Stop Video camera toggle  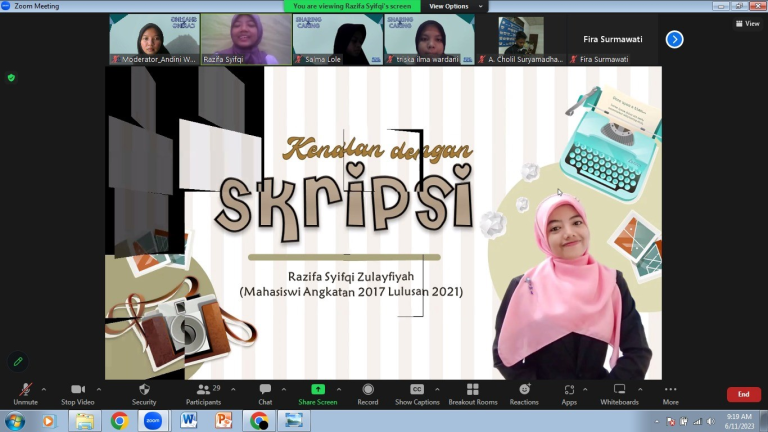point(77,391)
